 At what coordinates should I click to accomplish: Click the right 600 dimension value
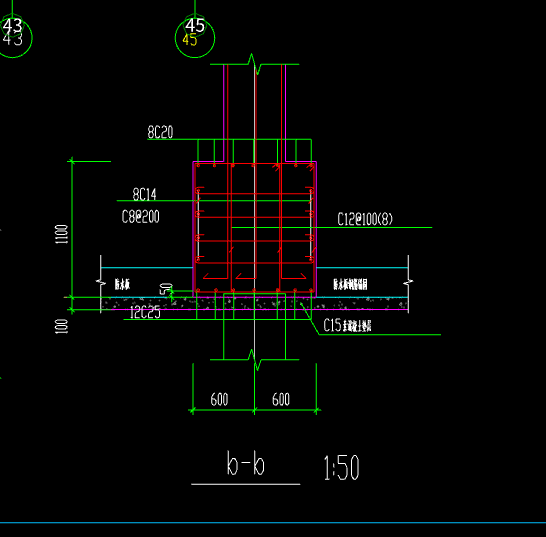coord(281,399)
